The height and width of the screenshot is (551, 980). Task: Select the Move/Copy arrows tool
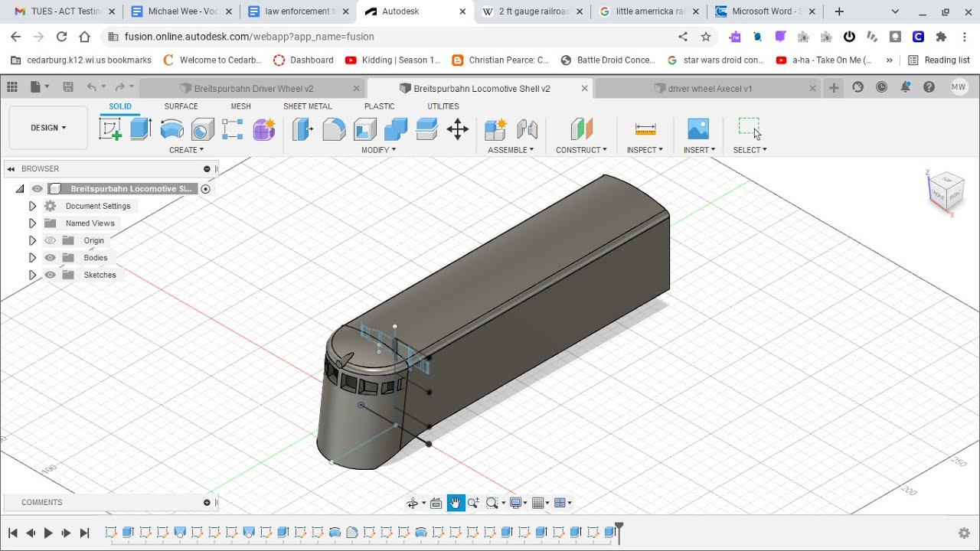[457, 129]
